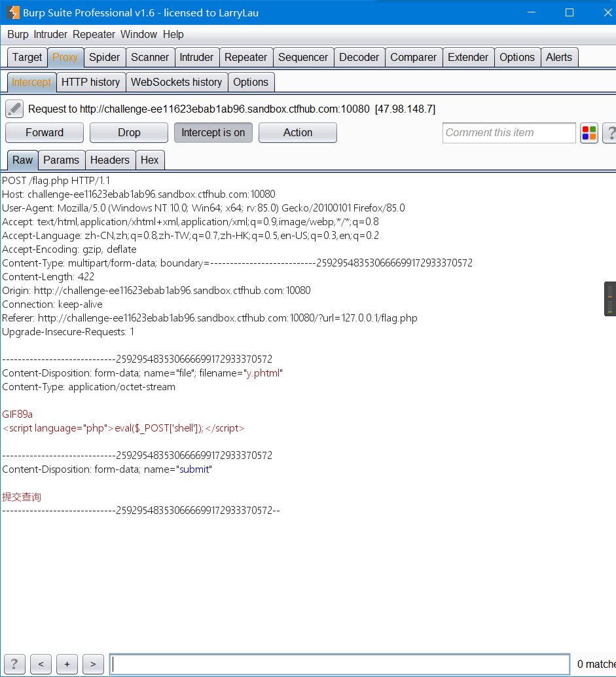The height and width of the screenshot is (677, 616).
Task: Click the Content-Length: 422 line
Action: point(48,277)
